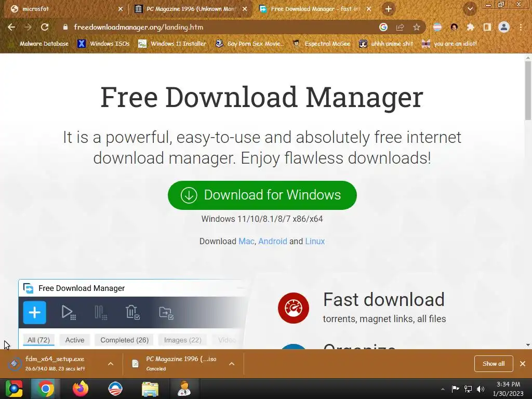532x399 pixels.
Task: Click the taskbar clock showing 3:34 PM
Action: (x=508, y=389)
